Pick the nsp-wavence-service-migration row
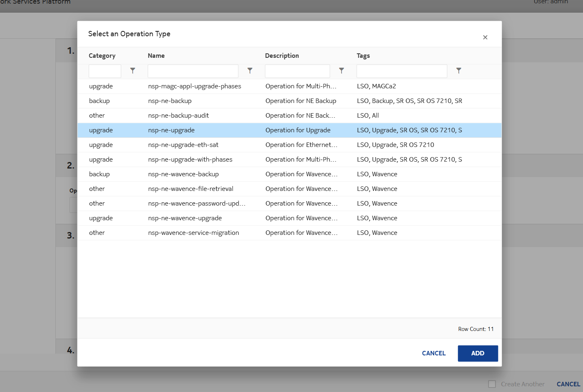583x392 pixels. pyautogui.click(x=193, y=233)
